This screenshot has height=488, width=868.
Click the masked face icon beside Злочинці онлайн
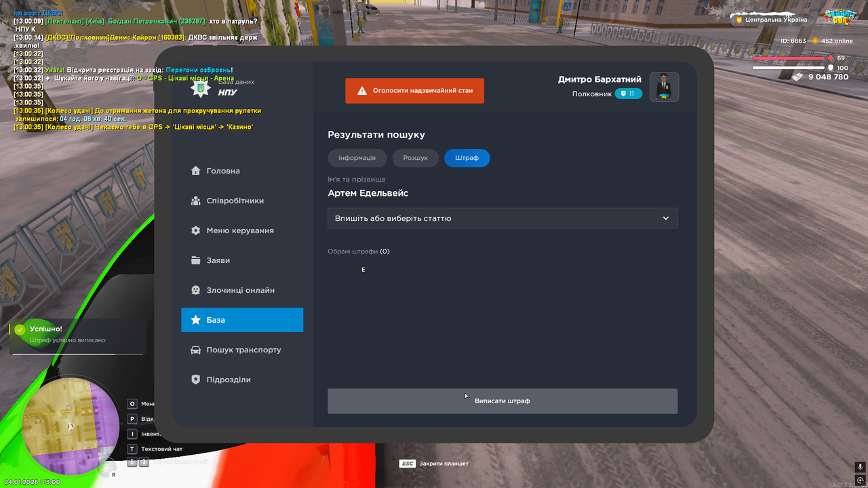tap(195, 290)
